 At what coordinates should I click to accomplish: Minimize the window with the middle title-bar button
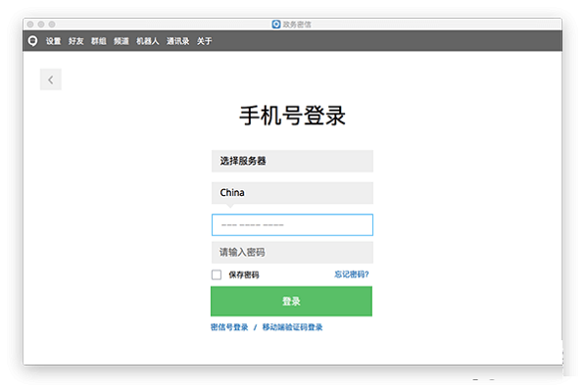[x=41, y=24]
